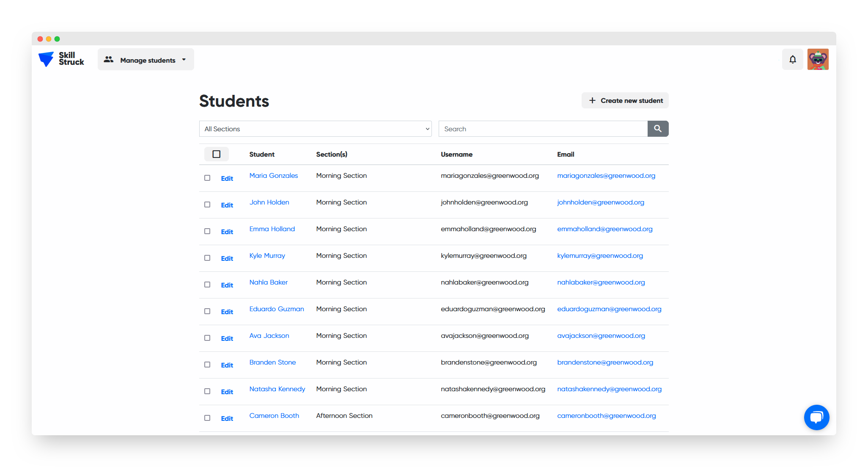Click the Section(s) column header
The image size is (868, 467).
pyautogui.click(x=332, y=154)
